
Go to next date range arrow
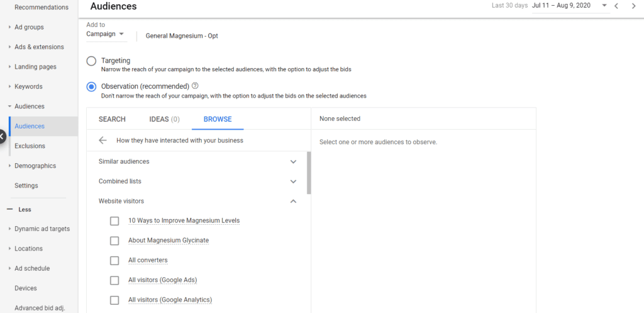[633, 6]
